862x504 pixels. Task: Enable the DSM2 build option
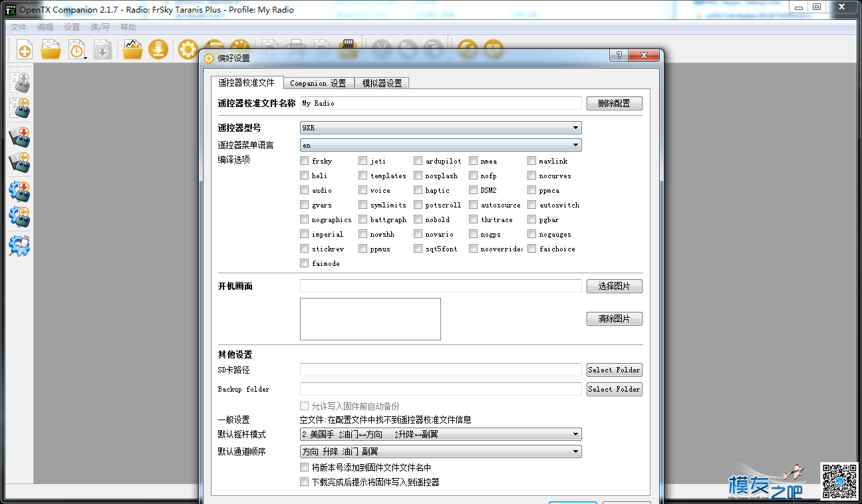[473, 190]
